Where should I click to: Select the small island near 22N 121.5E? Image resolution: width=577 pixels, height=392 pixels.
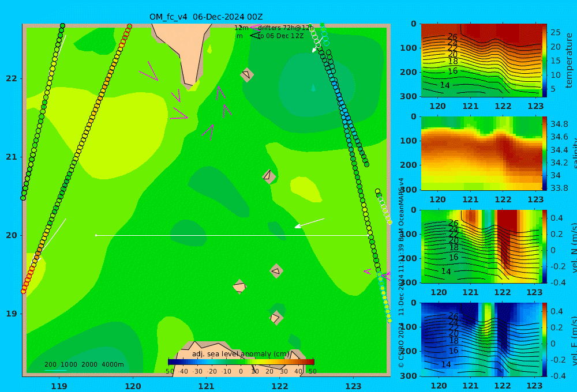(x=247, y=74)
